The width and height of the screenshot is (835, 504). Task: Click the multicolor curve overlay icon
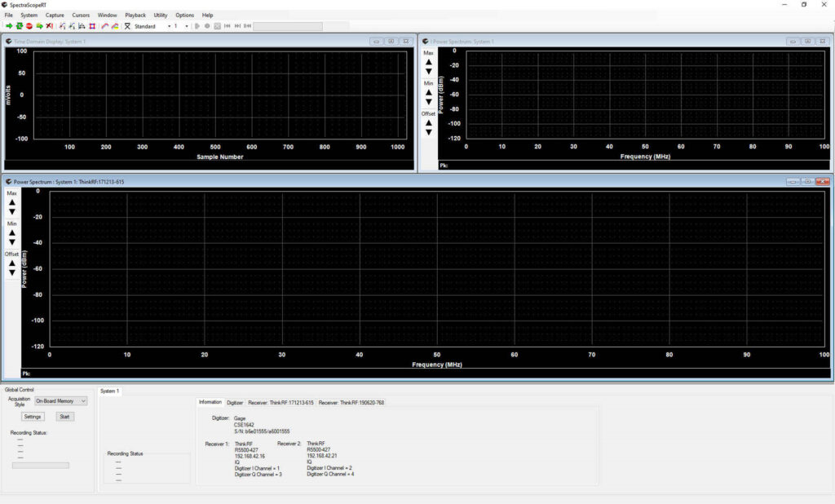point(115,26)
